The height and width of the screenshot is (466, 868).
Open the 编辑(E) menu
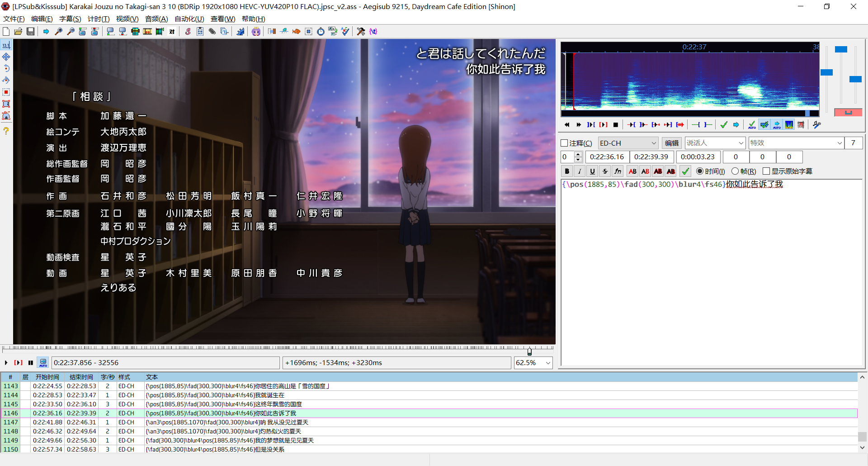click(x=42, y=19)
